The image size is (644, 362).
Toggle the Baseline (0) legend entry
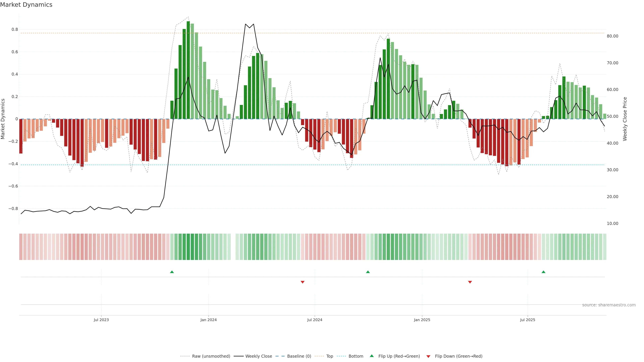pyautogui.click(x=299, y=356)
